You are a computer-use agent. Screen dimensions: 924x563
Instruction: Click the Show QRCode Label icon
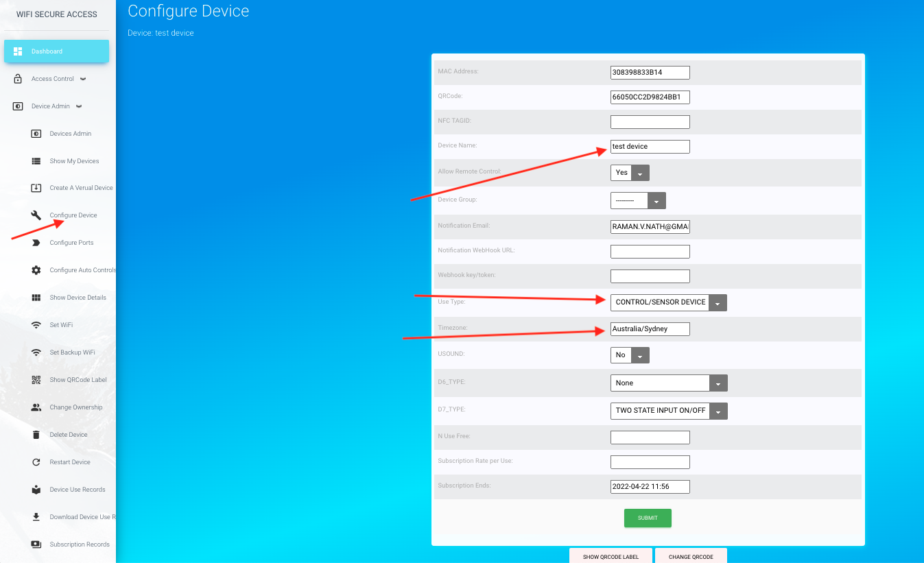click(x=36, y=380)
